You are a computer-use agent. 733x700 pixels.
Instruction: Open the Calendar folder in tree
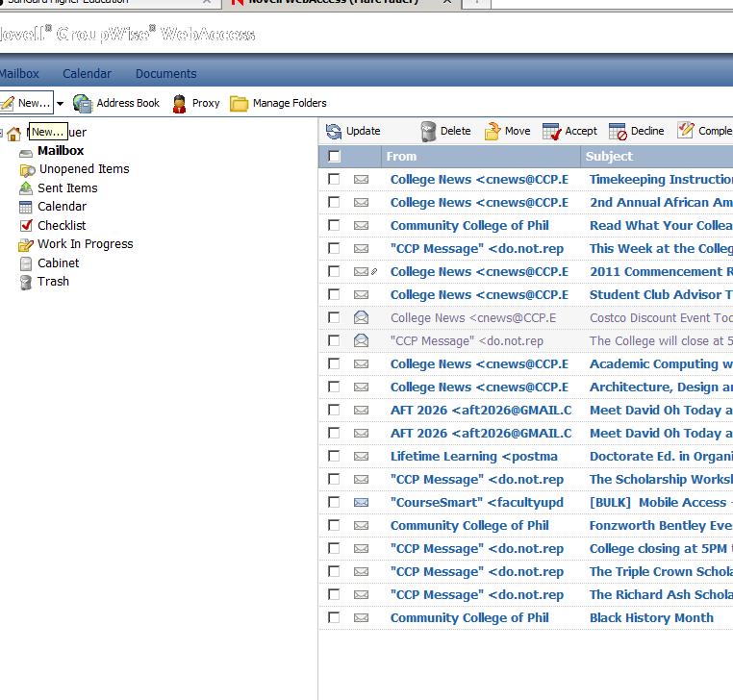pyautogui.click(x=62, y=206)
